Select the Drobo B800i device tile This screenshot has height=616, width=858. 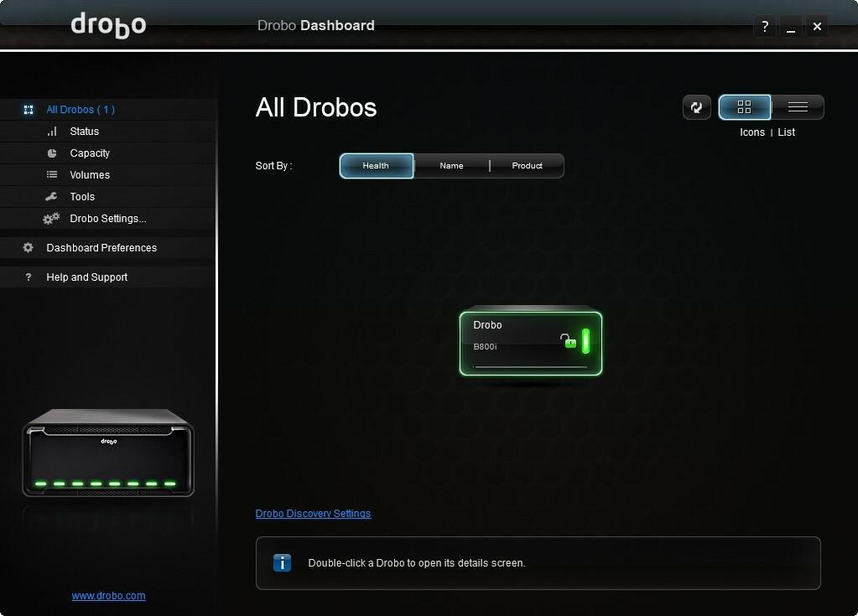pyautogui.click(x=531, y=344)
